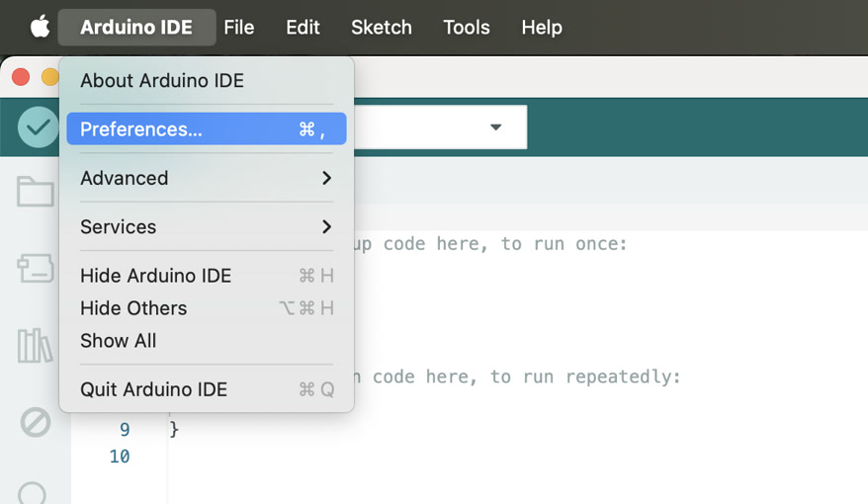Select Show All
The height and width of the screenshot is (504, 868).
207,341
